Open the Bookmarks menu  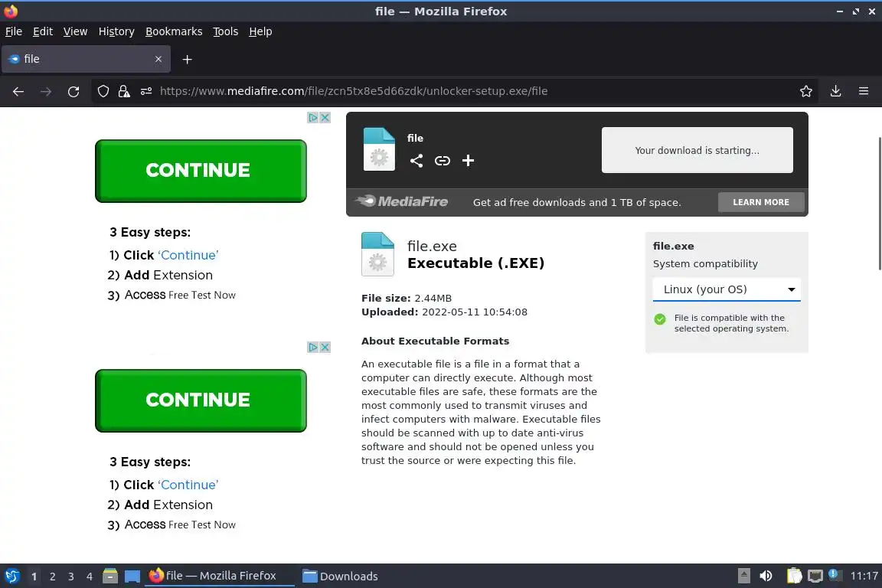[174, 31]
